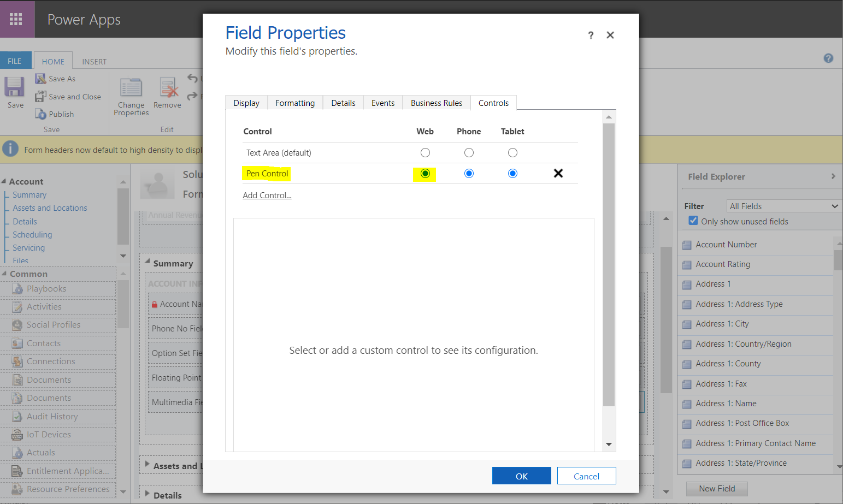843x504 pixels.
Task: Select the Social Profiles icon under Common
Action: (17, 324)
